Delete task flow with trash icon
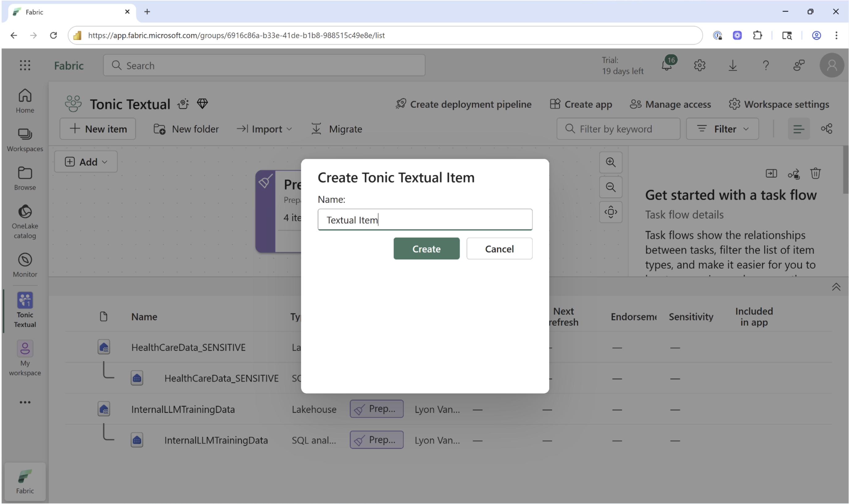The height and width of the screenshot is (504, 849). (815, 174)
